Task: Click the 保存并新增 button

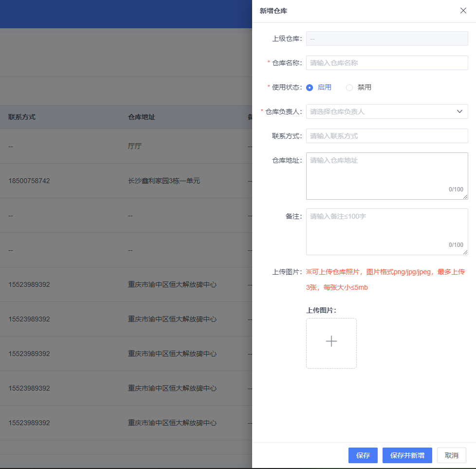Action: coord(407,455)
